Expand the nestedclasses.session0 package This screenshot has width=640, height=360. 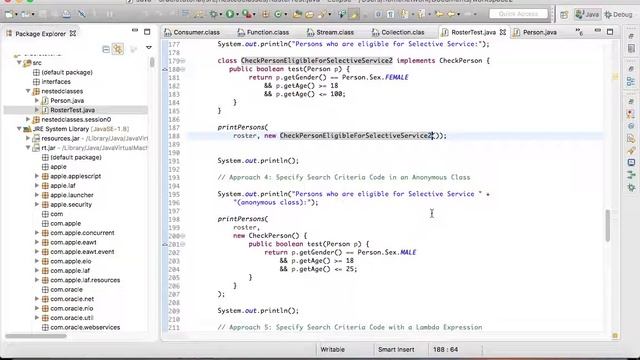28,119
